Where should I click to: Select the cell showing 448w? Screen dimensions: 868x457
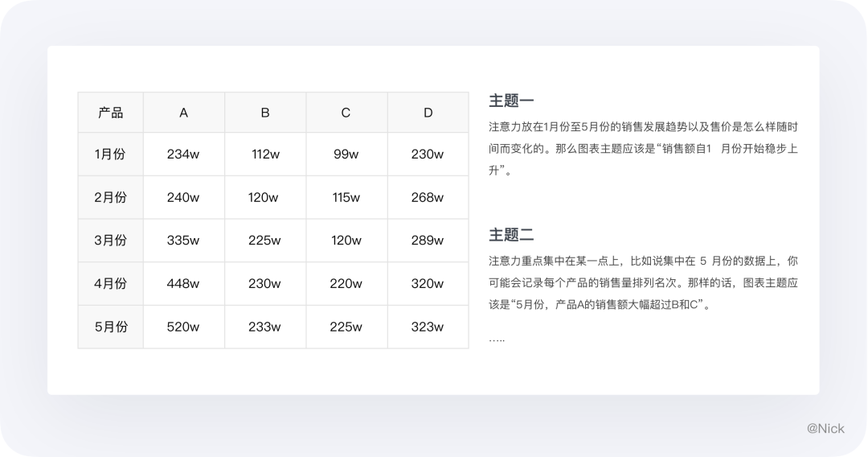[x=184, y=284]
